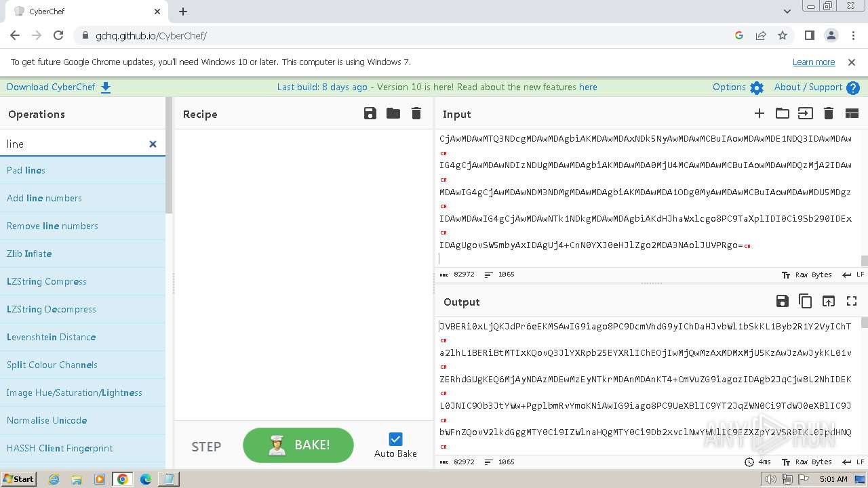This screenshot has height=488, width=868.
Task: Launch Internet Explorer from the taskbar
Action: point(54,479)
